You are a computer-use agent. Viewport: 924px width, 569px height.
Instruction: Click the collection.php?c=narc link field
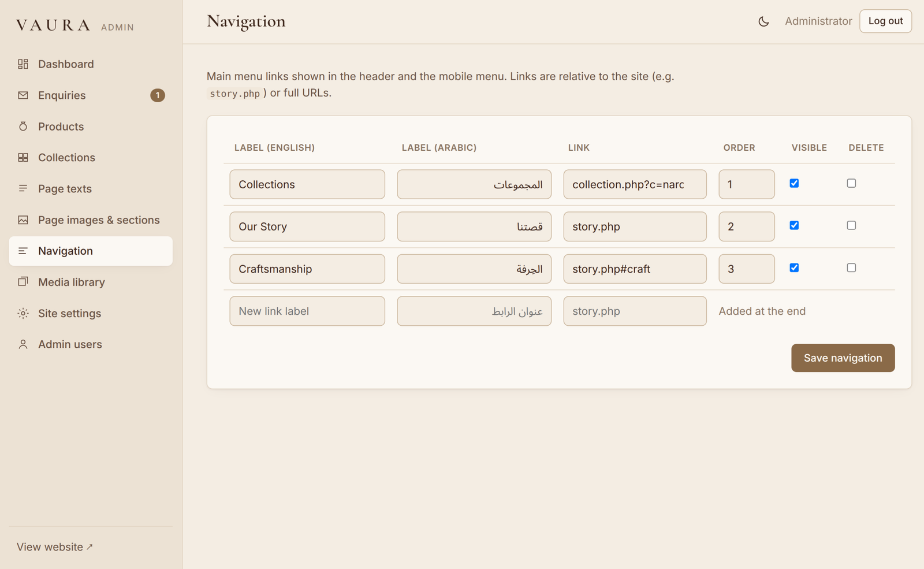pos(635,184)
